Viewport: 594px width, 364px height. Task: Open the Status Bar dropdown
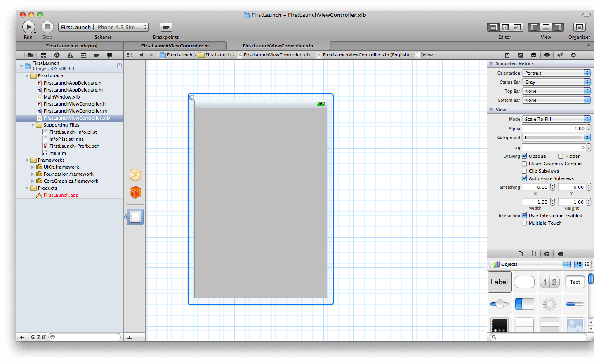click(x=556, y=82)
